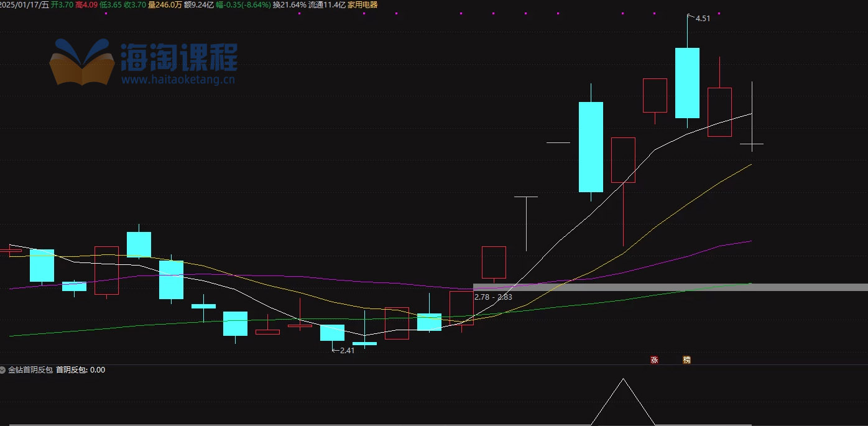The width and height of the screenshot is (868, 426).
Task: Click the orange 榜 marker icon
Action: (686, 359)
